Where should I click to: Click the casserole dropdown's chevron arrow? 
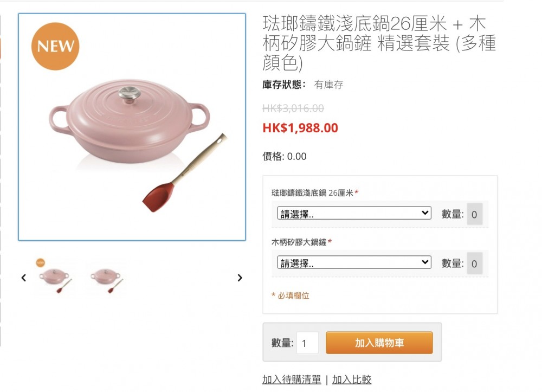425,213
